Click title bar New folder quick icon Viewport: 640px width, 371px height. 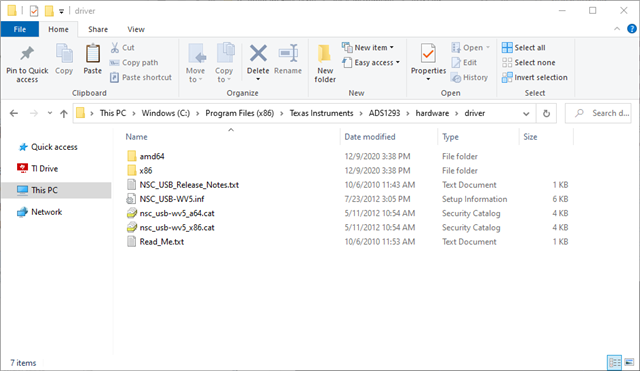coord(49,11)
